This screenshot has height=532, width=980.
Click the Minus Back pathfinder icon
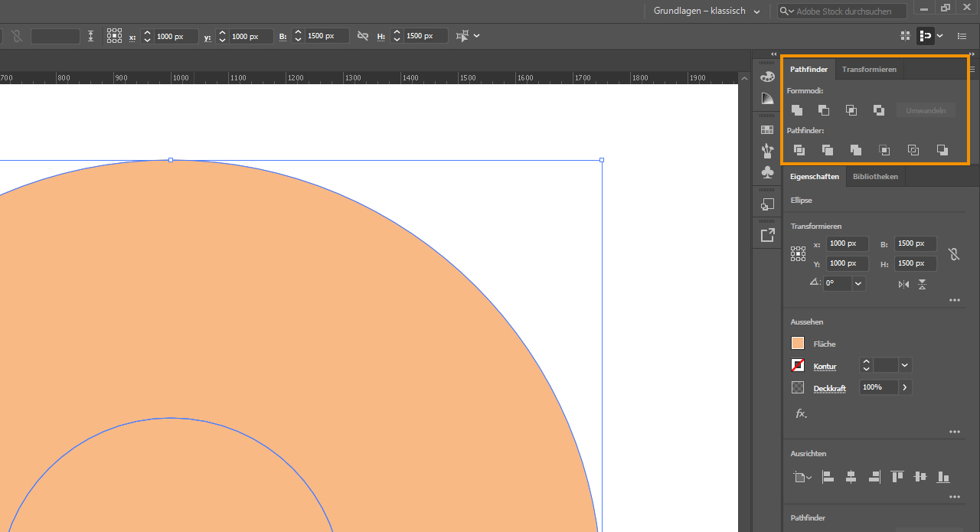(x=942, y=150)
